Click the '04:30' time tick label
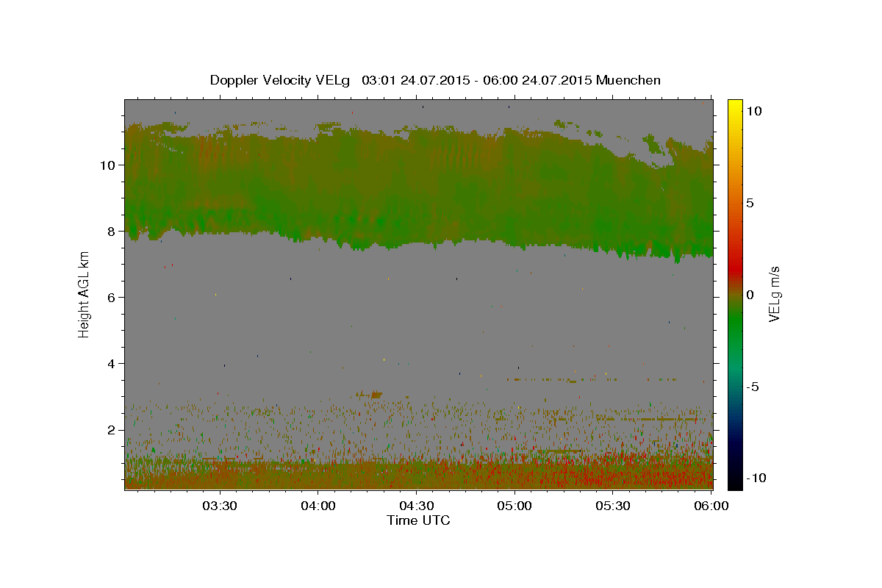This screenshot has height=588, width=882. (416, 506)
